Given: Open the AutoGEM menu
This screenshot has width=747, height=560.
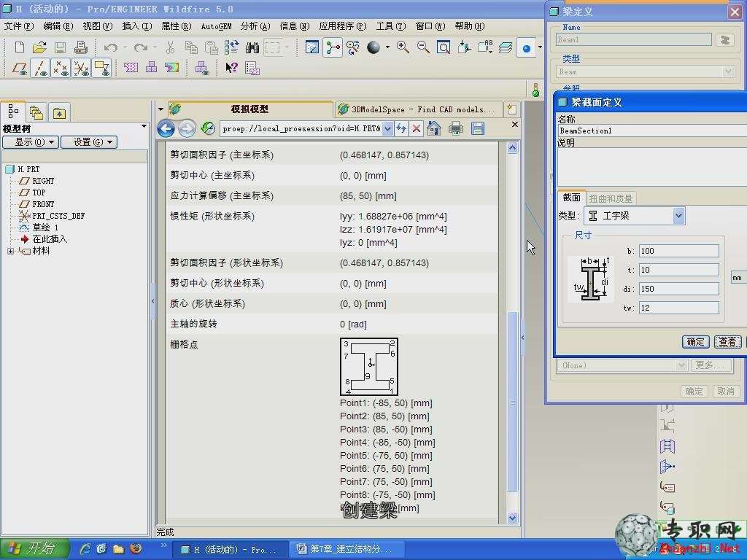Looking at the screenshot, I should [216, 26].
